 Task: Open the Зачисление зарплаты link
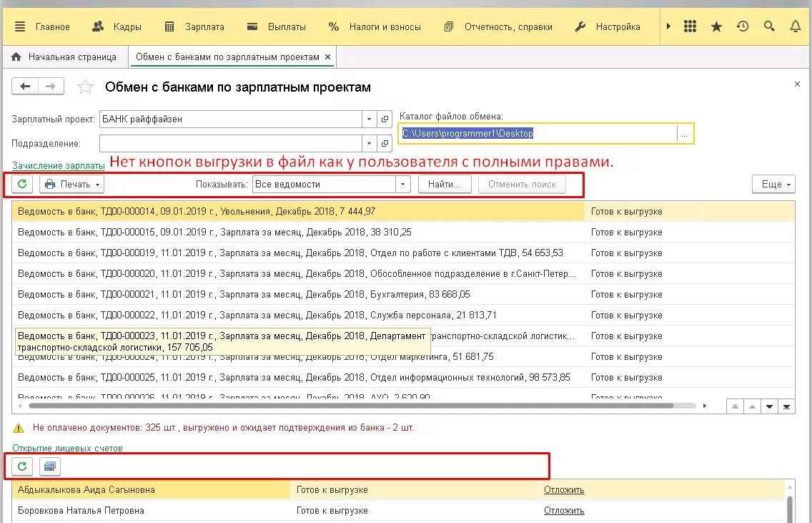[59, 166]
